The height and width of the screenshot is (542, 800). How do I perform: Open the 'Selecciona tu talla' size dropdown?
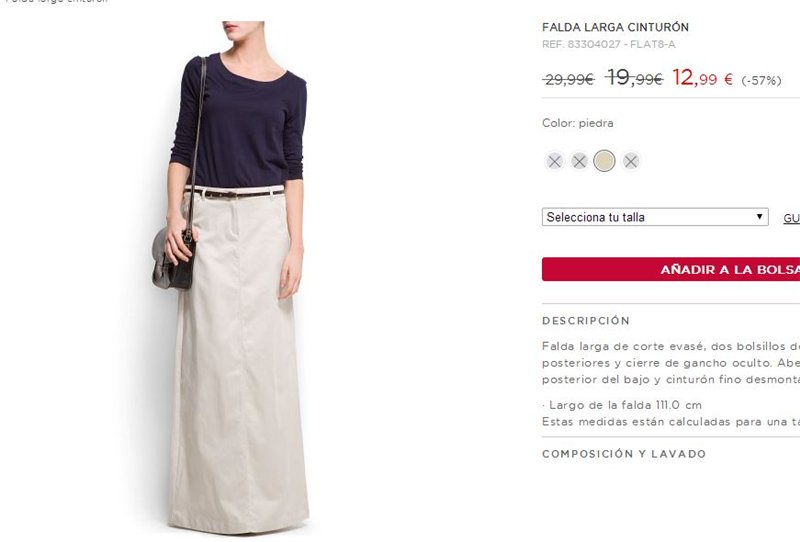coord(655,217)
